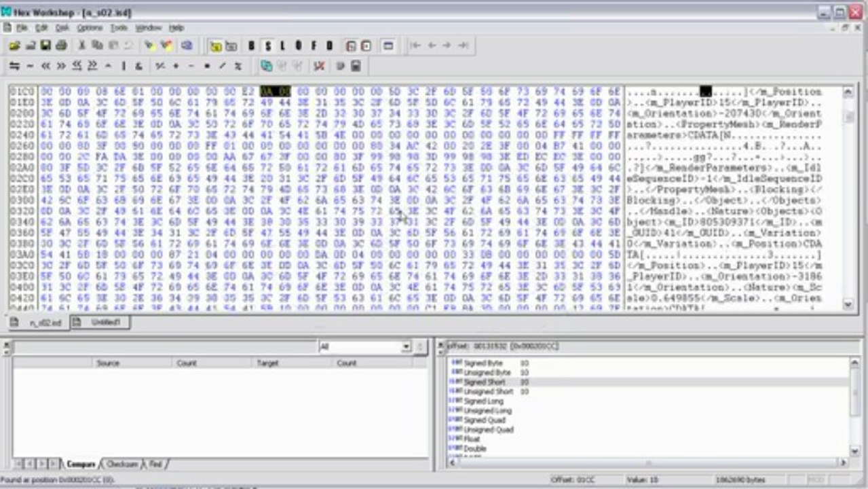Toggle the window layout button before navigation arrows
Screen dimensions: 868x489
tap(388, 46)
